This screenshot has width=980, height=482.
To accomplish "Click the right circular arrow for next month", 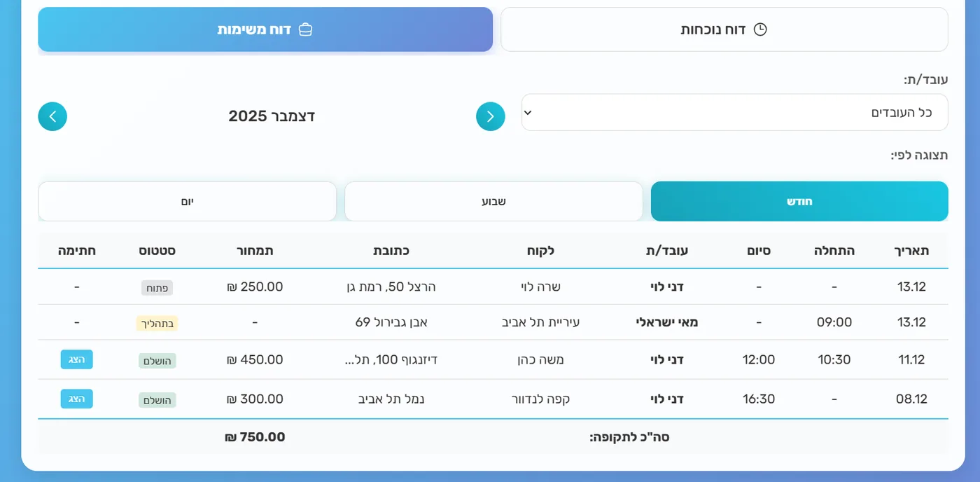I will click(490, 116).
